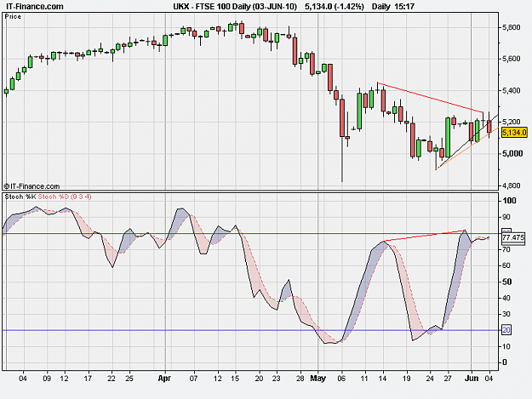Click the 28 date label before May
The height and width of the screenshot is (399, 532).
coord(300,379)
